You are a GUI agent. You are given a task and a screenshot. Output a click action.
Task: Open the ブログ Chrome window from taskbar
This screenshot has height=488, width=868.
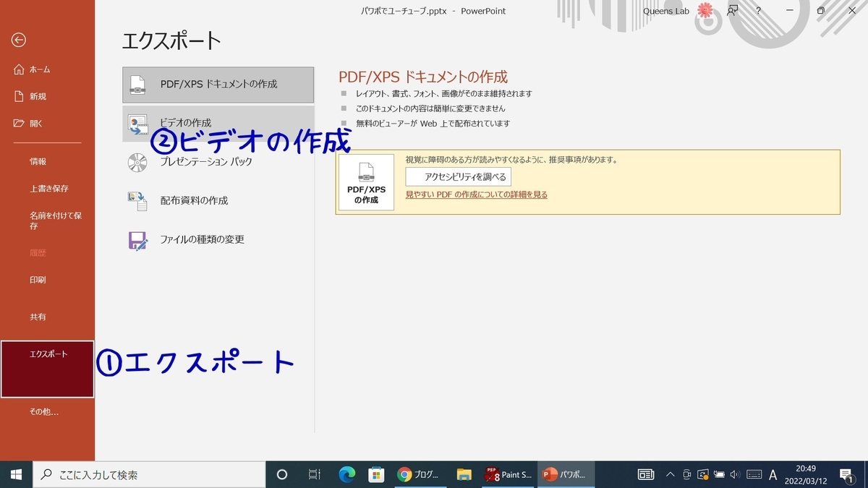[420, 475]
